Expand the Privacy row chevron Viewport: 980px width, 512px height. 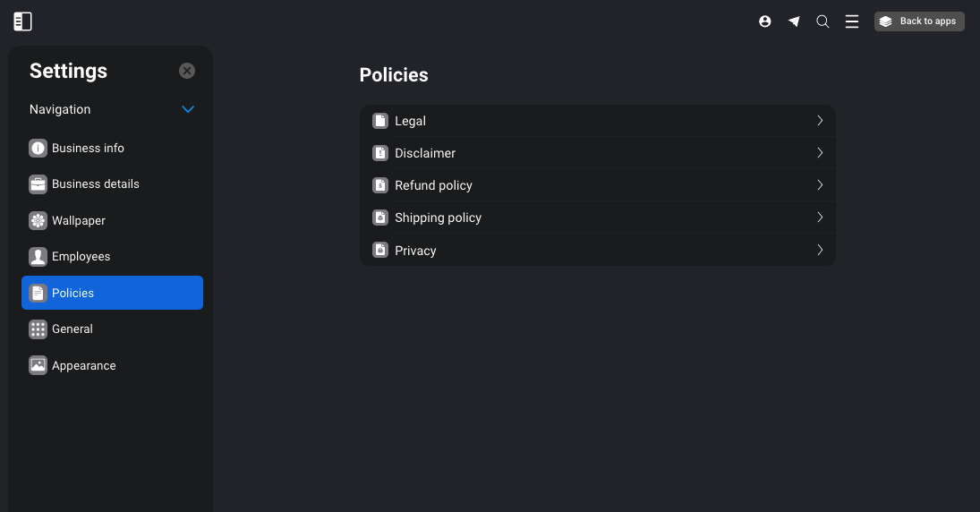tap(820, 250)
